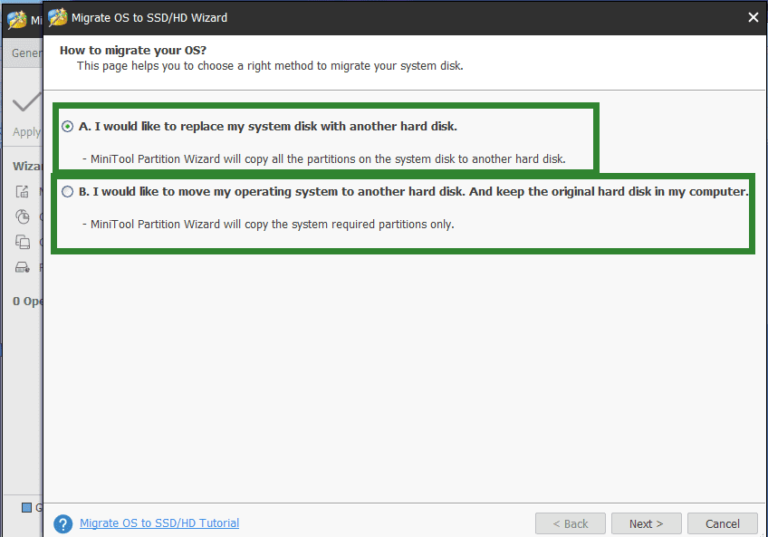
Task: Click the 'This page helps you to choose' description
Action: [x=270, y=66]
